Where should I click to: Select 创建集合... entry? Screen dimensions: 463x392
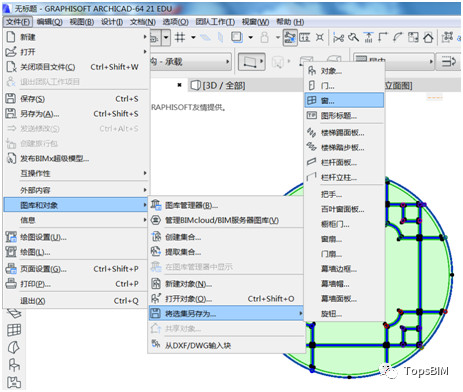(x=226, y=237)
